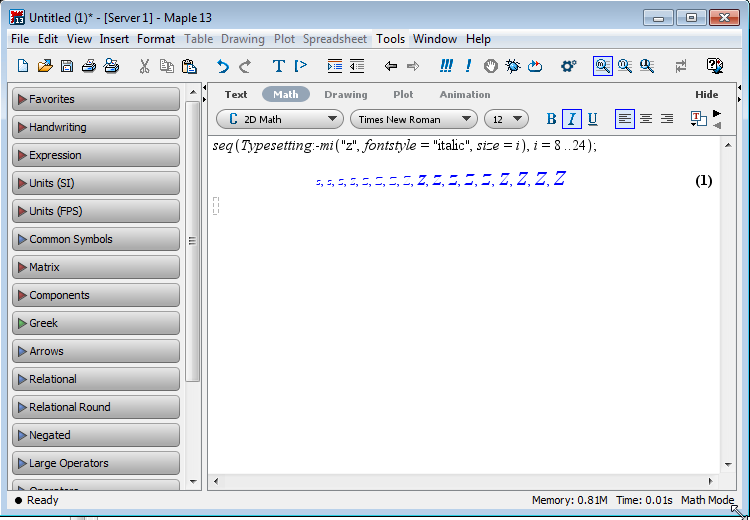
Task: Expand the Matrix palette
Action: click(95, 267)
